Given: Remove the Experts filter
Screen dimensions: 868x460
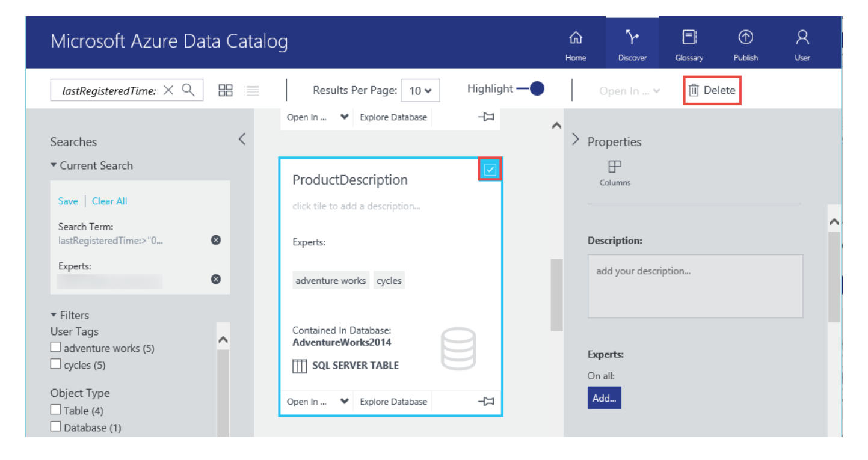Looking at the screenshot, I should pyautogui.click(x=216, y=279).
